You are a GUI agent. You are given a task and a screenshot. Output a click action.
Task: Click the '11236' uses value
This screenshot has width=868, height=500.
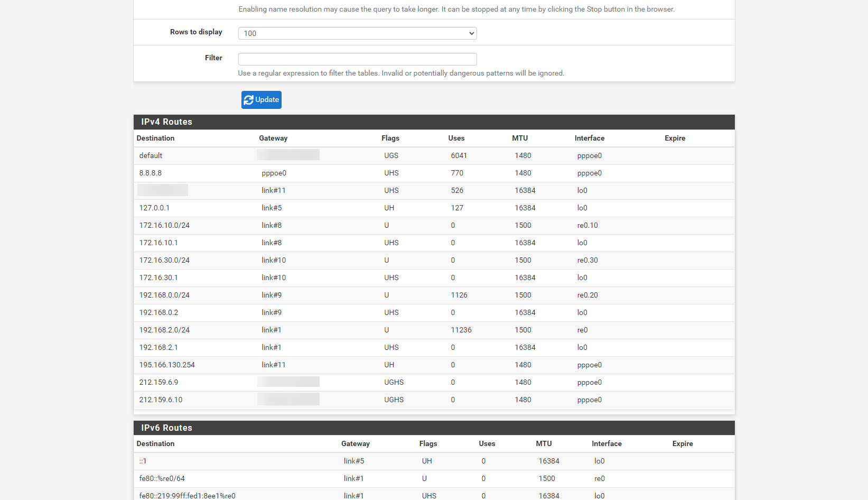(x=461, y=330)
